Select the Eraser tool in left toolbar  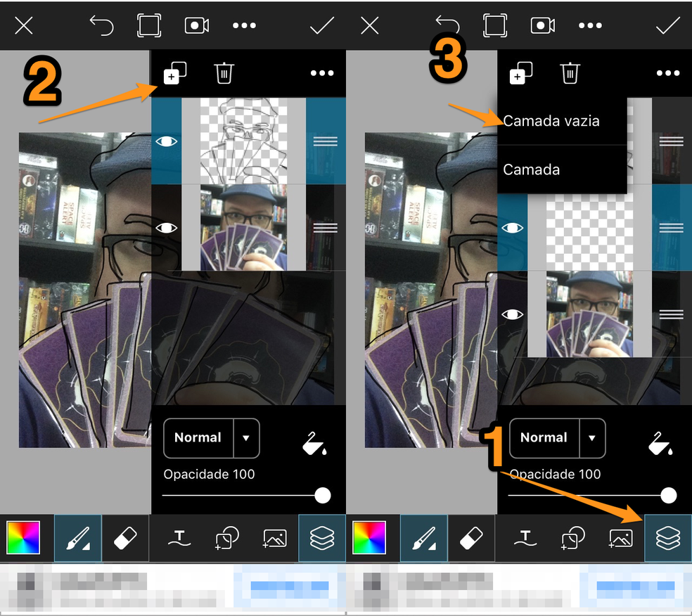(x=125, y=538)
